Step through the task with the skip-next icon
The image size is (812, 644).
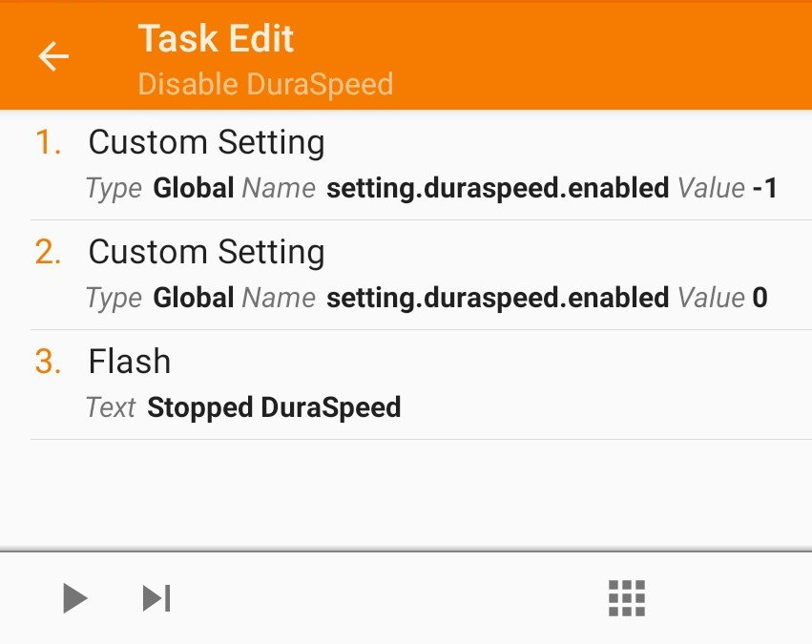pos(156,598)
